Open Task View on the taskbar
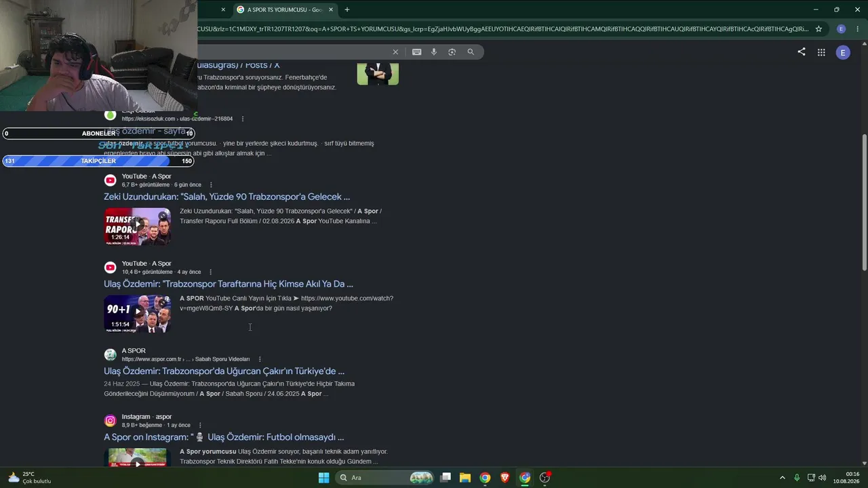Screen dimensions: 868x488 tap(446, 478)
